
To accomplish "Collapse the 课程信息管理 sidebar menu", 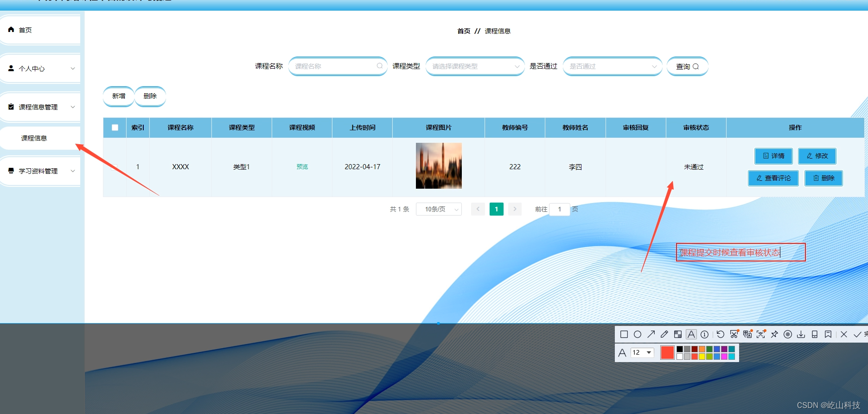I will (x=41, y=107).
